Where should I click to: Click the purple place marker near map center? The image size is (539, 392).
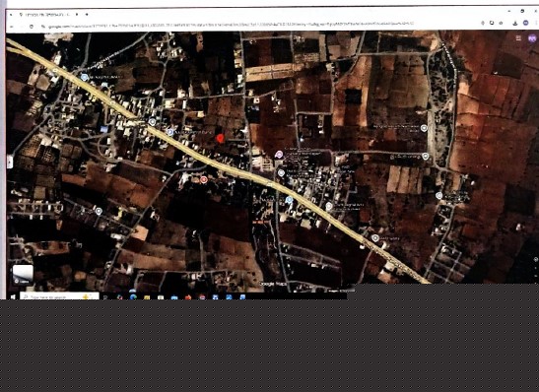click(x=279, y=155)
